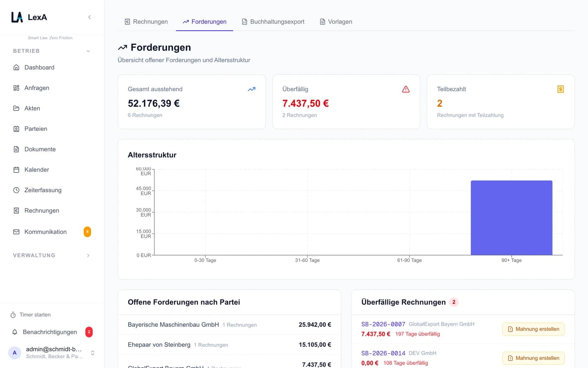Click the Überfällige Rechnungen count badge 2
The width and height of the screenshot is (588, 368).
(454, 302)
